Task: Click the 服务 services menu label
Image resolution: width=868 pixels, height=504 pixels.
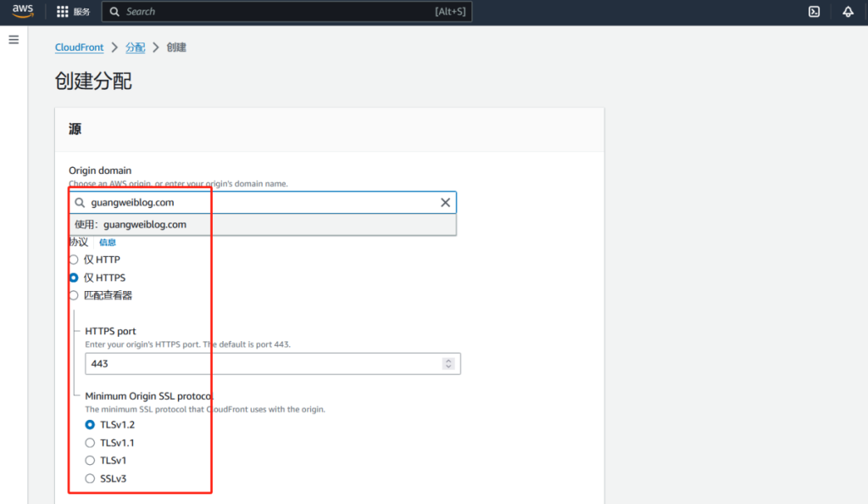Action: tap(81, 12)
